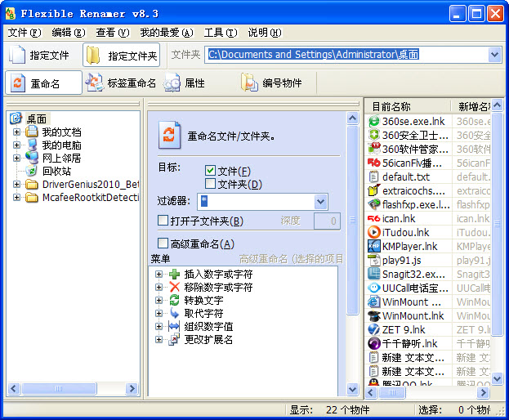
Task: Select the default.txt row in list
Action: click(x=428, y=176)
